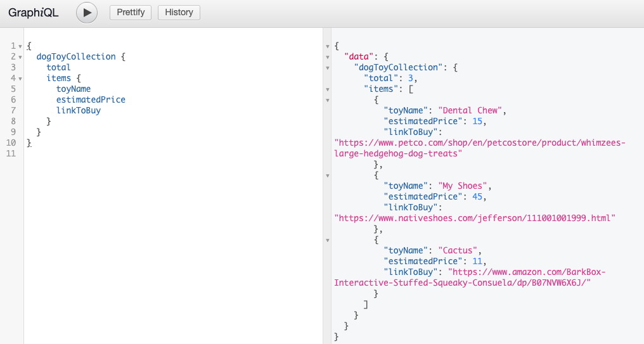Click the total value 3
The image size is (644, 344).
(x=411, y=78)
